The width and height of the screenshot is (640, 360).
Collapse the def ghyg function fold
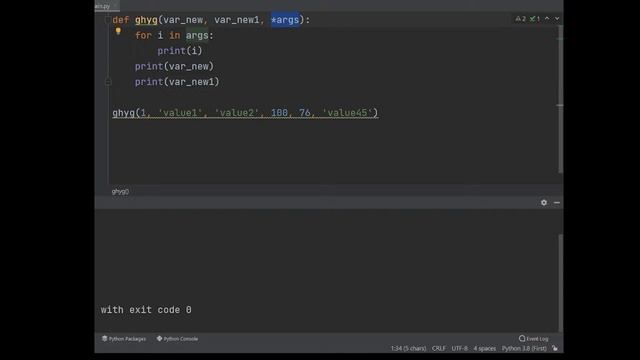click(x=108, y=20)
